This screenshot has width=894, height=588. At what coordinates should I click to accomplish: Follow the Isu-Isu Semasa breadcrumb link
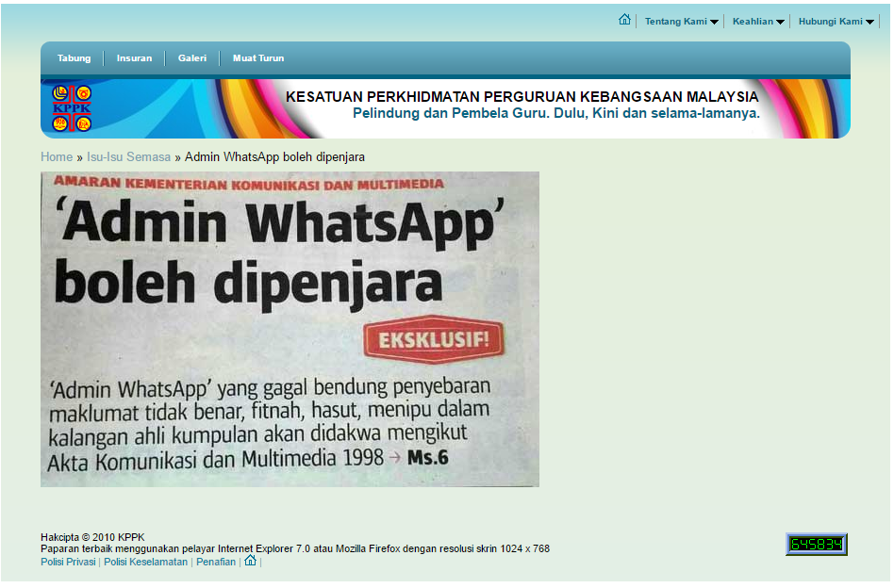(128, 157)
